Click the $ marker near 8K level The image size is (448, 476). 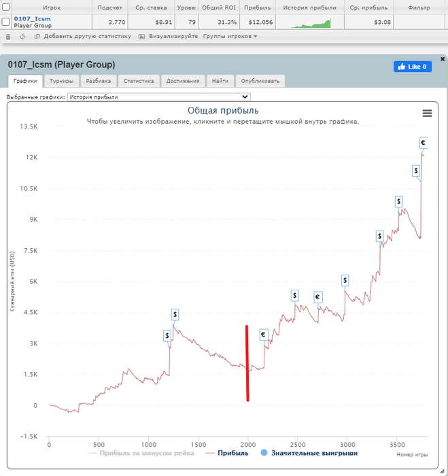[x=379, y=236]
